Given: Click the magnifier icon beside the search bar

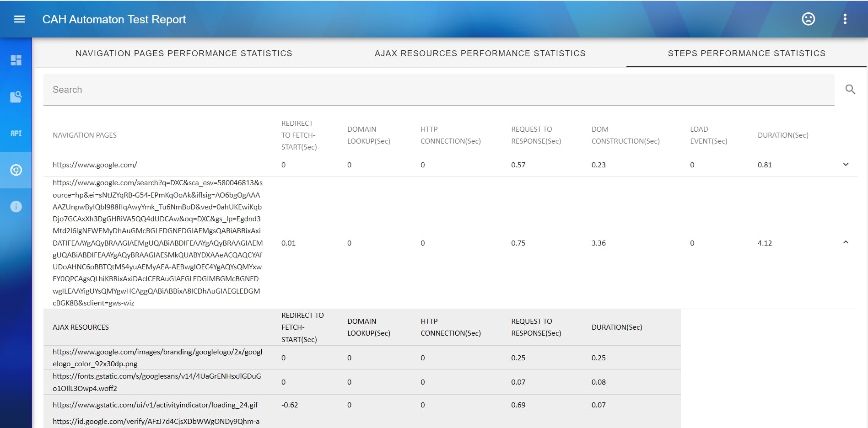Looking at the screenshot, I should pos(850,89).
